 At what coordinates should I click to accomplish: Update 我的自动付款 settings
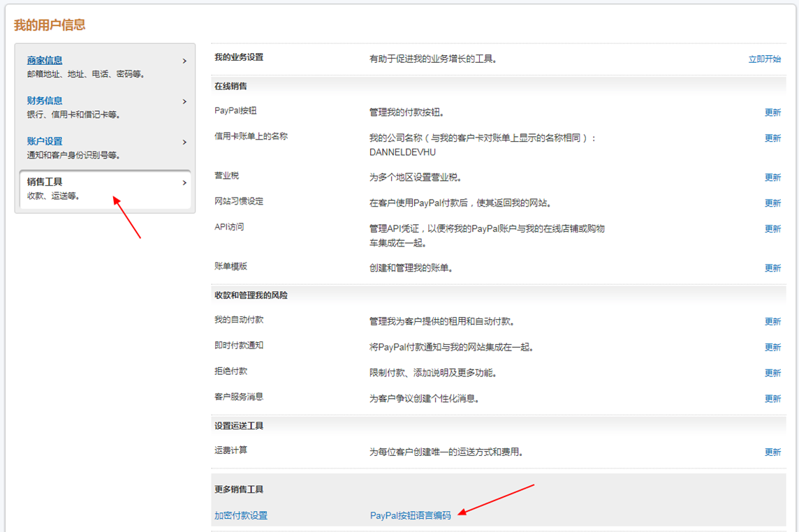coord(772,322)
